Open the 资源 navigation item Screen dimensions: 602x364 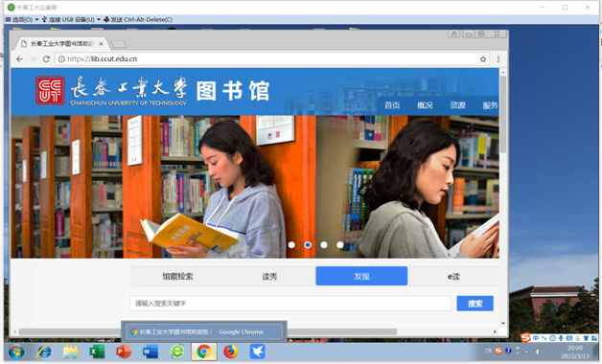click(x=457, y=105)
